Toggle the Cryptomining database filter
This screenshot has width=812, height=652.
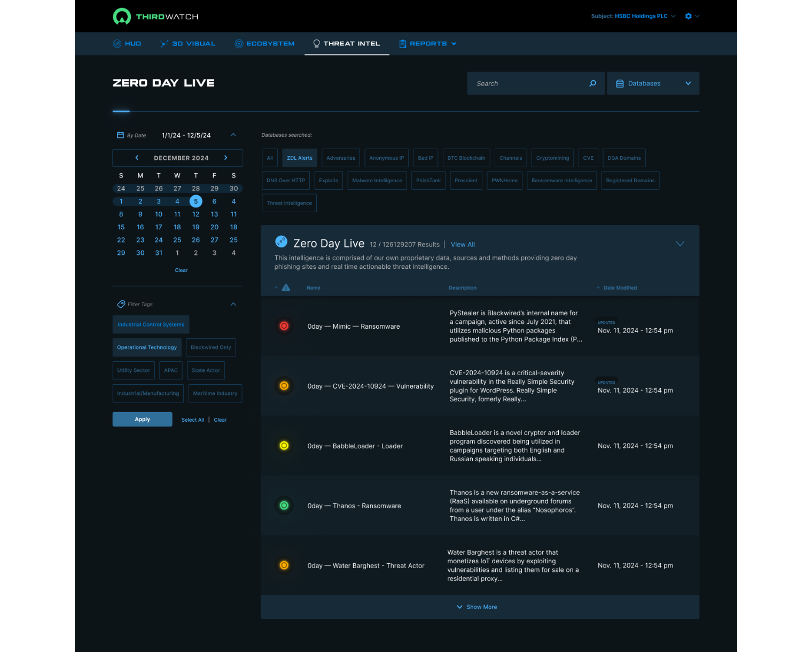[552, 158]
